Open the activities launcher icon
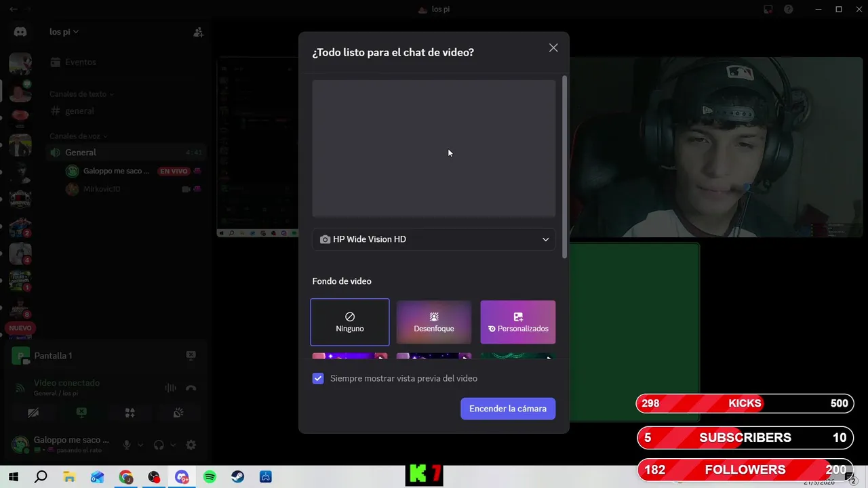 point(130,413)
